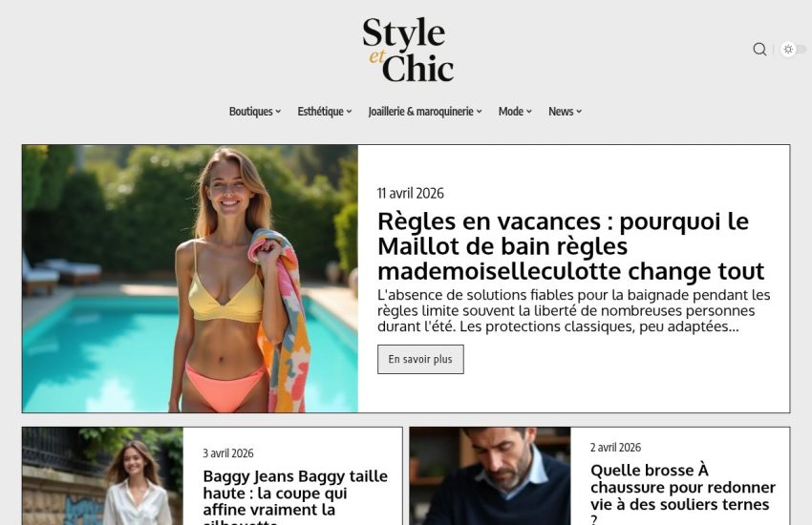Click the woman in white blouse thumbnail
The image size is (812, 525).
click(x=102, y=476)
